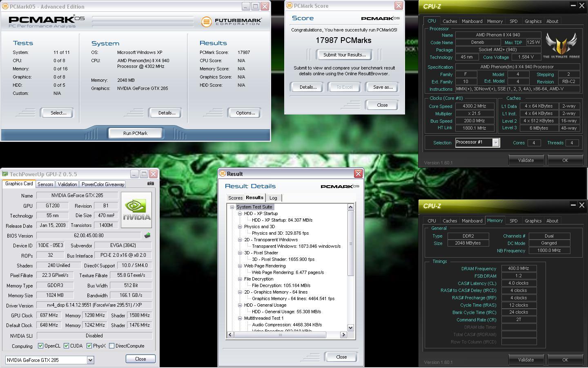Close the bottom CPU-Z Memory window with X
Image resolution: width=588 pixels, height=368 pixels.
coord(582,205)
